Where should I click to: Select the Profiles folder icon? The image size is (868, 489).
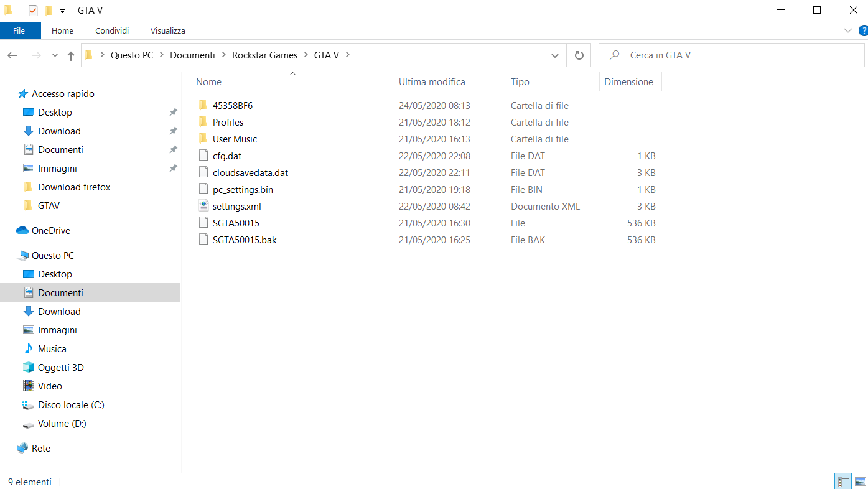[203, 123]
